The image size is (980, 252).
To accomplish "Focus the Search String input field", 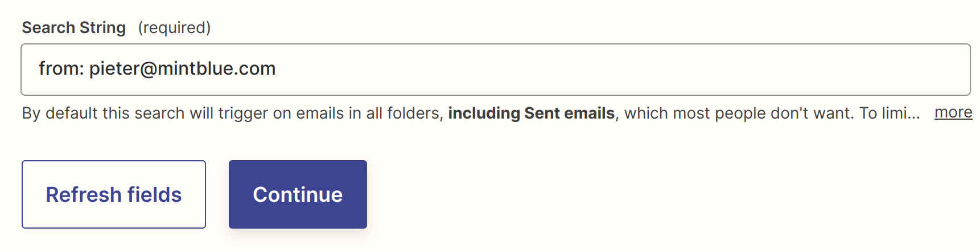I will [495, 70].
